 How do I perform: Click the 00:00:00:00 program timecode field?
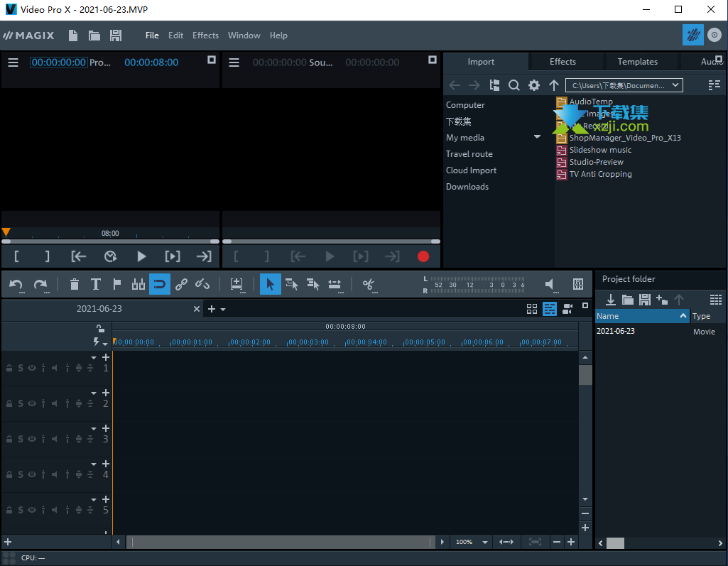[58, 62]
